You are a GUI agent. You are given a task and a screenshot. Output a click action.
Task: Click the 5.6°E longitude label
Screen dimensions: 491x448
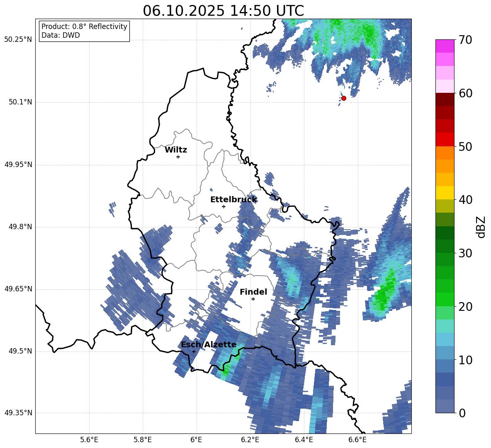(x=89, y=440)
